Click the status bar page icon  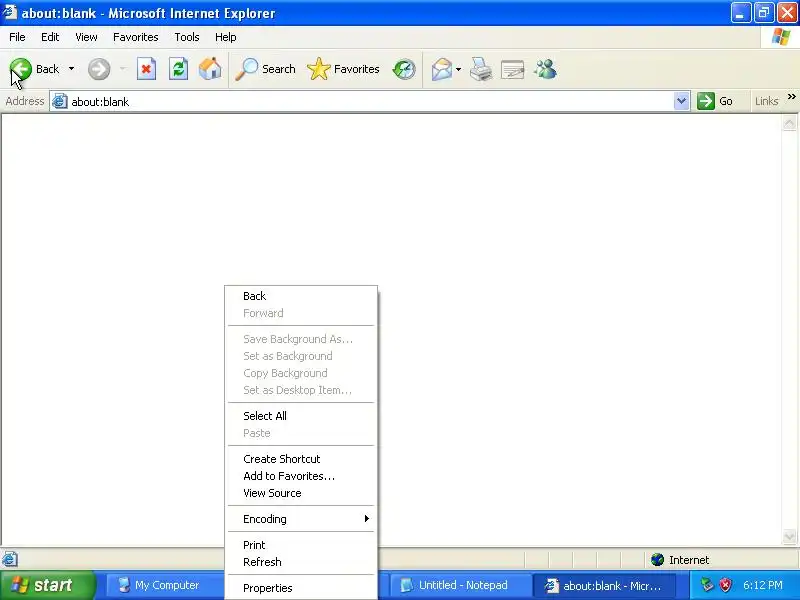(10, 559)
